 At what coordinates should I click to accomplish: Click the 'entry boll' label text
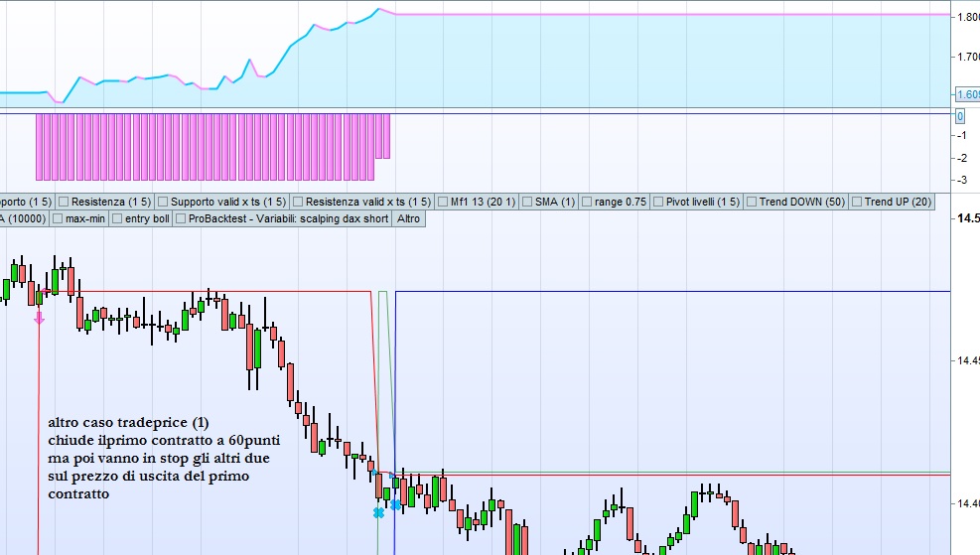point(147,218)
